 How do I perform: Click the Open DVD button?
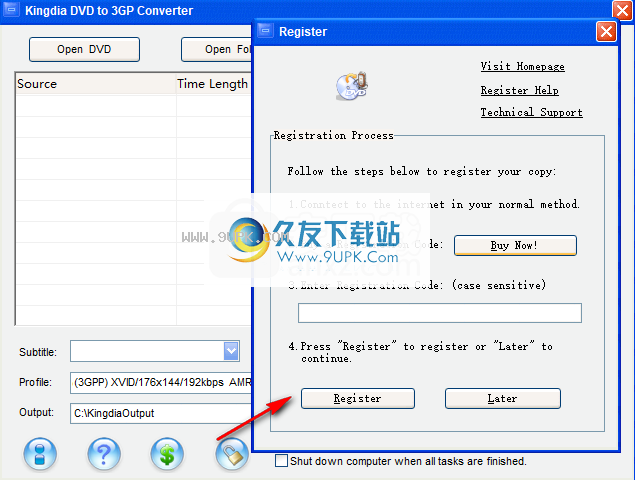[x=84, y=49]
